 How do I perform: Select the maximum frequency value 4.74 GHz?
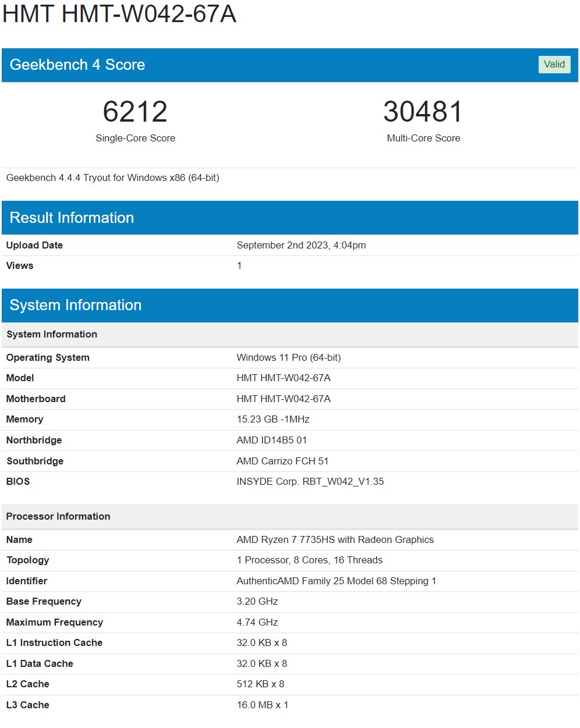[257, 622]
